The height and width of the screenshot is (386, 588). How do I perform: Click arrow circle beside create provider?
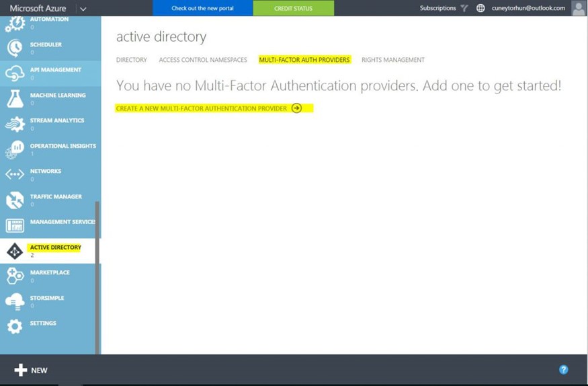click(296, 108)
